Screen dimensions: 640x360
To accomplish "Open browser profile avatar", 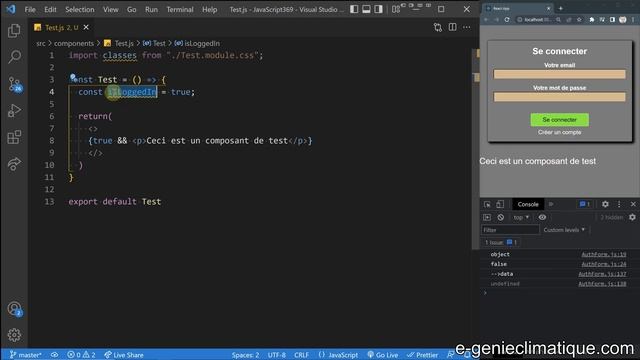I will pyautogui.click(x=622, y=19).
